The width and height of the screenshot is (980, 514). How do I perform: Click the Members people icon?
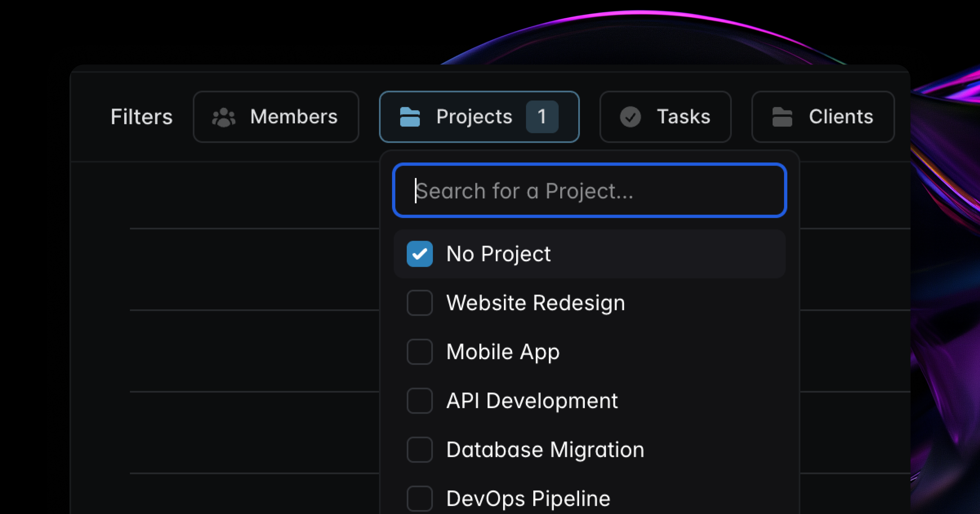[224, 117]
